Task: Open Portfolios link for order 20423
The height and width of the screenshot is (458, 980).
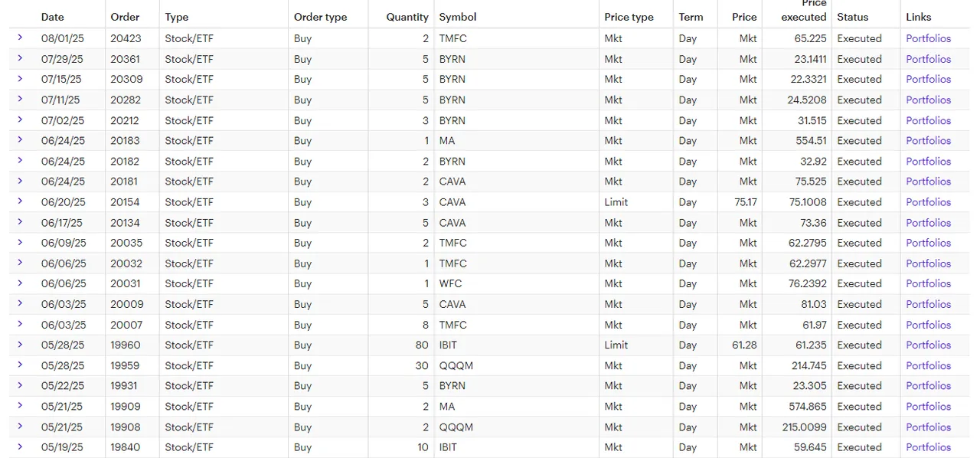Action: point(928,38)
